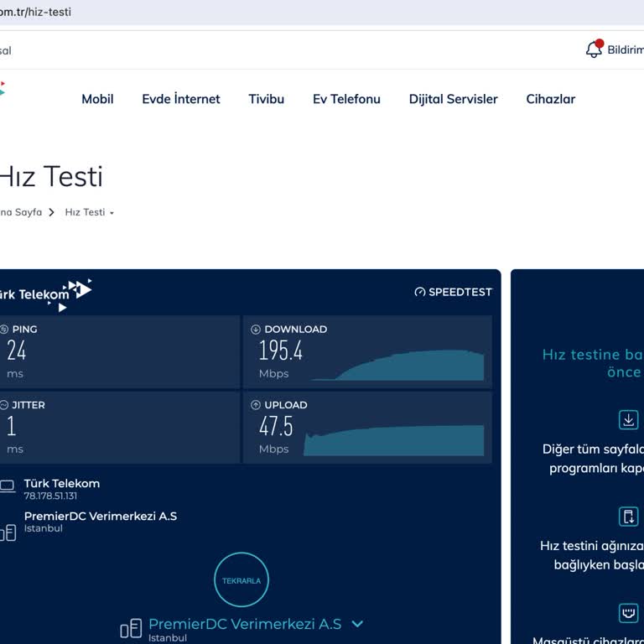The image size is (644, 644).
Task: Click the download-box icon in the tips panel
Action: (628, 419)
